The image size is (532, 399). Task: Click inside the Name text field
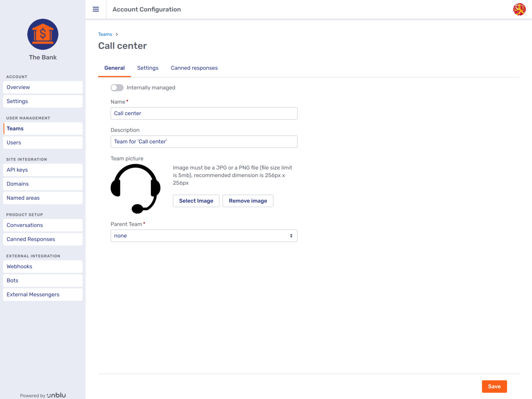[x=204, y=113]
